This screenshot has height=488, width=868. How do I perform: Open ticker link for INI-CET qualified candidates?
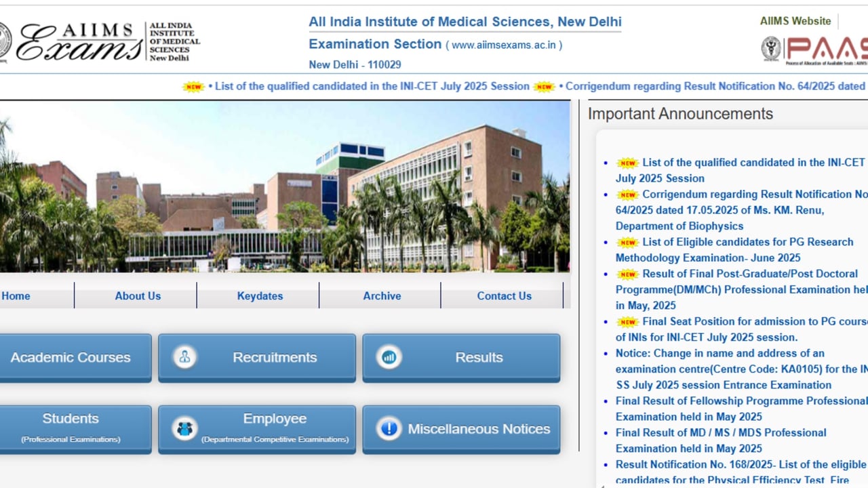[372, 86]
